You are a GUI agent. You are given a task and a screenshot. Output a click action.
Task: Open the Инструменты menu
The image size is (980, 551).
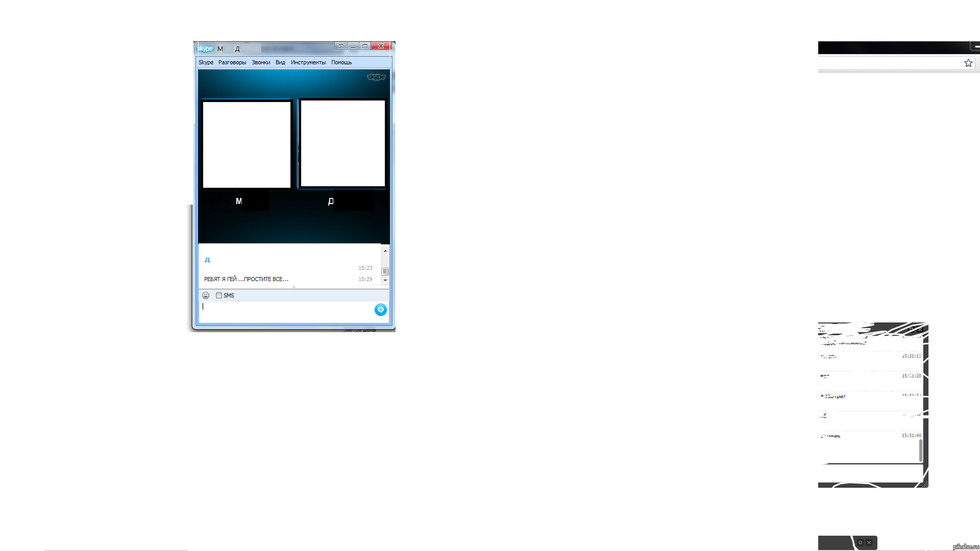308,62
